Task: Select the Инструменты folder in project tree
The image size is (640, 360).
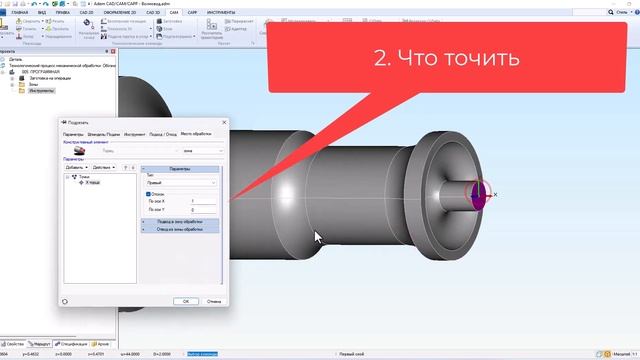Action: 42,91
